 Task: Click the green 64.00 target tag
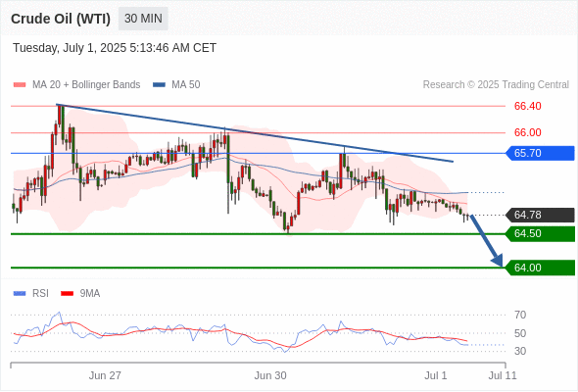point(540,268)
